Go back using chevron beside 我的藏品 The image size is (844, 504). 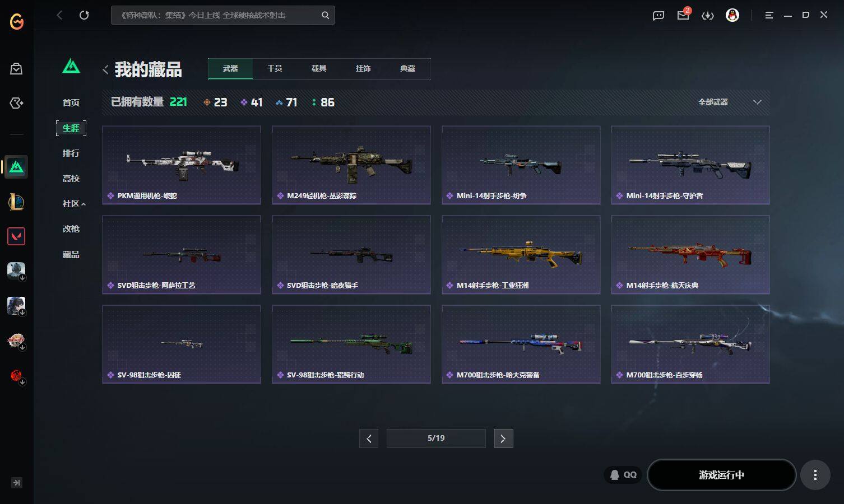pos(105,69)
